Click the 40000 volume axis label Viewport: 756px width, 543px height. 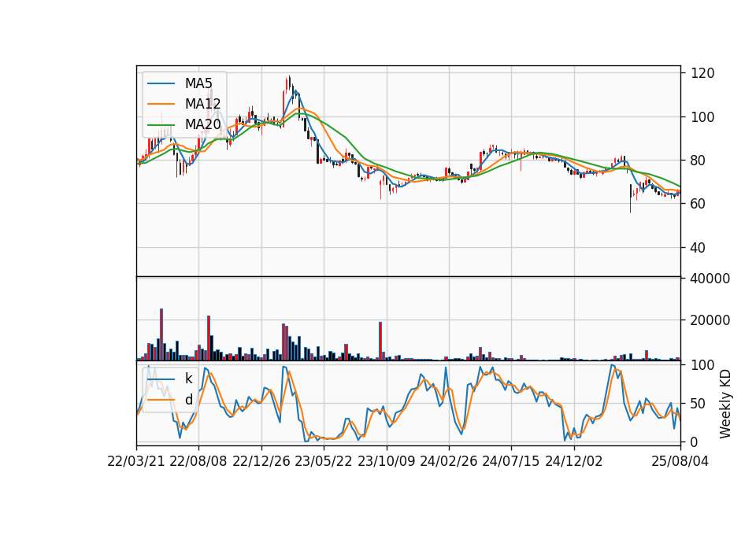click(x=710, y=279)
